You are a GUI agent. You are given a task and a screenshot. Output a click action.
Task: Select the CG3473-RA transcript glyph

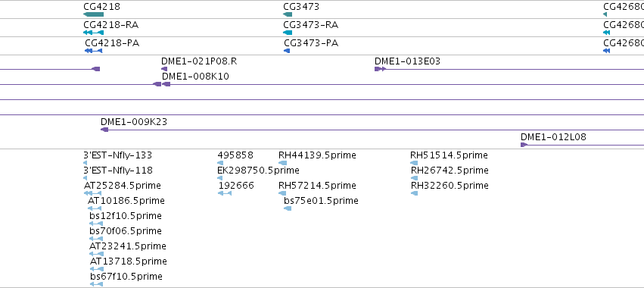(x=288, y=33)
